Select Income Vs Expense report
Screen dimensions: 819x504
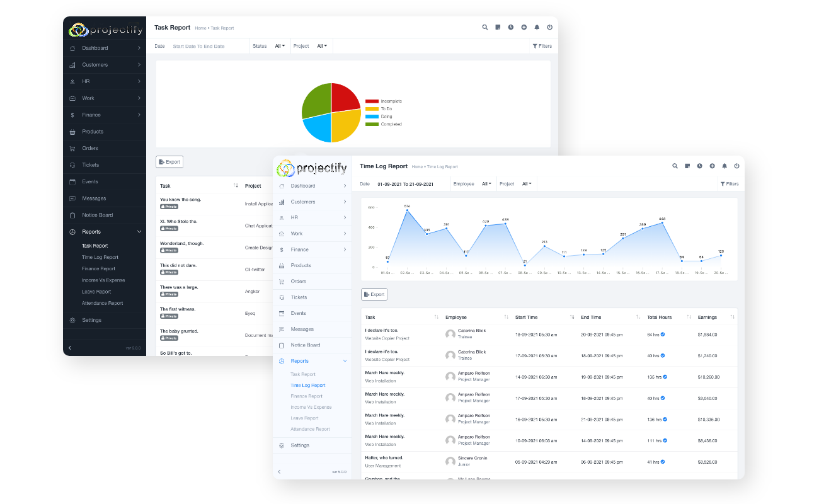pos(310,407)
